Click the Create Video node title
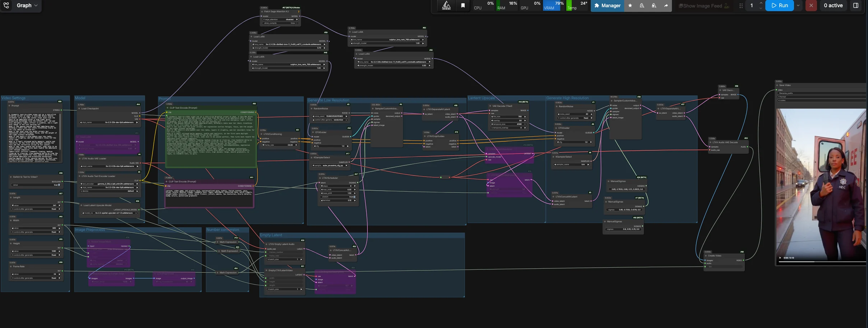The width and height of the screenshot is (868, 328). click(715, 256)
